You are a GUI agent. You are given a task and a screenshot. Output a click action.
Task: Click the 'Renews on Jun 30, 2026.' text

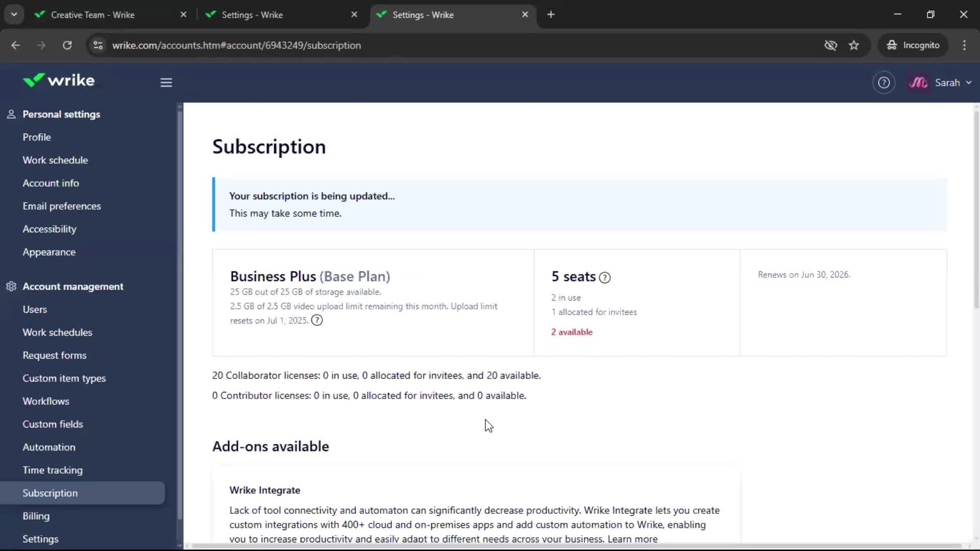point(804,274)
